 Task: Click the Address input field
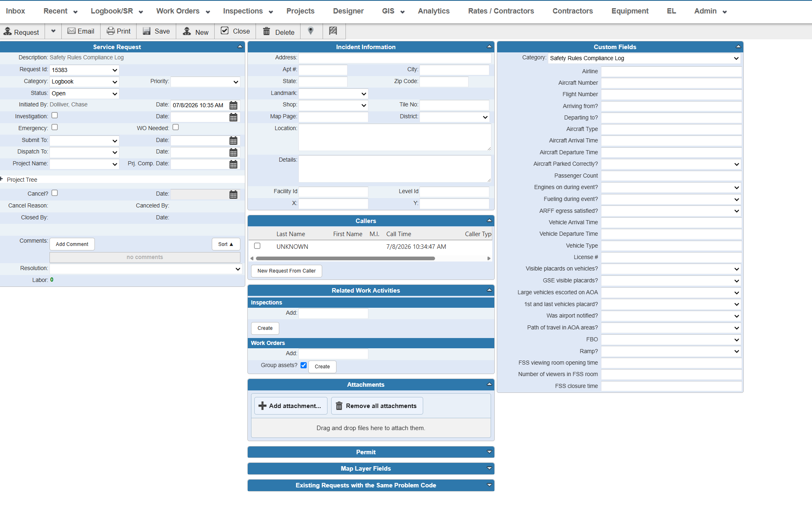(x=395, y=58)
